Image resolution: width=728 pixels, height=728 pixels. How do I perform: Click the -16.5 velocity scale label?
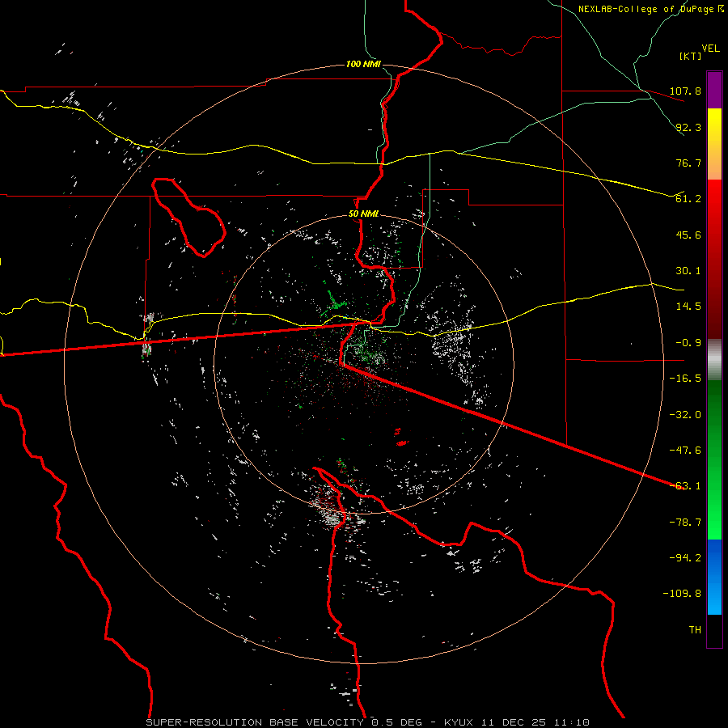point(685,379)
